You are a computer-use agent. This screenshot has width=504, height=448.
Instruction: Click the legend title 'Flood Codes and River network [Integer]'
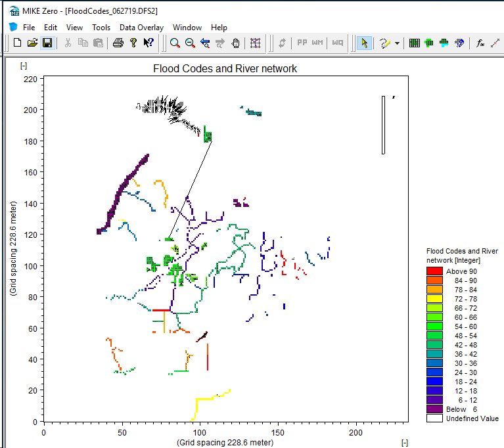[462, 256]
